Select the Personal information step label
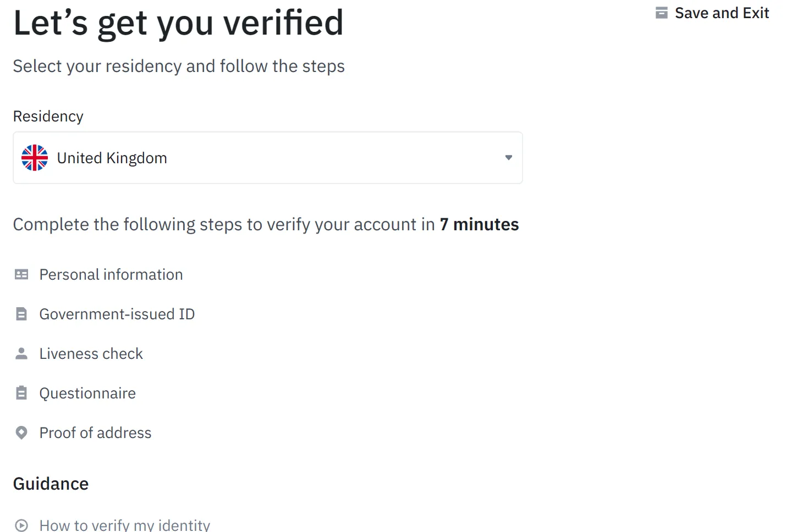 click(111, 274)
